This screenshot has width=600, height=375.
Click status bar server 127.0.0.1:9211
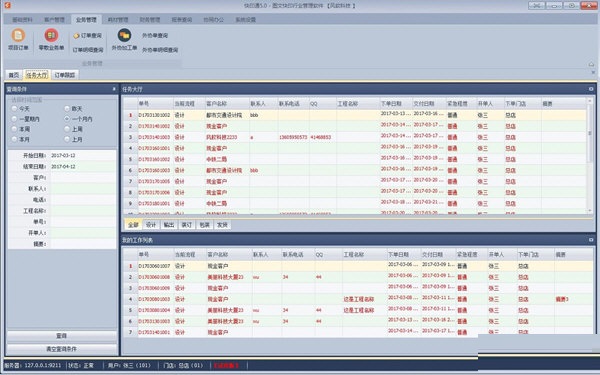[33, 365]
